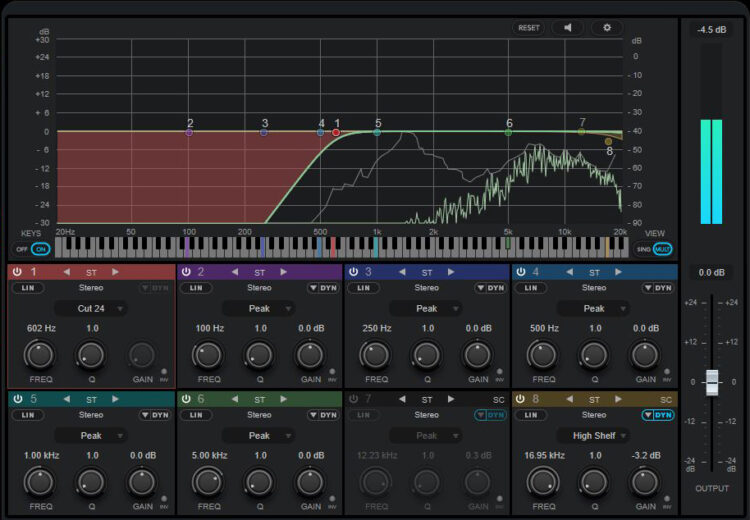Enable band 2 DYN dynamic mode
This screenshot has height=520, width=750.
coord(323,288)
